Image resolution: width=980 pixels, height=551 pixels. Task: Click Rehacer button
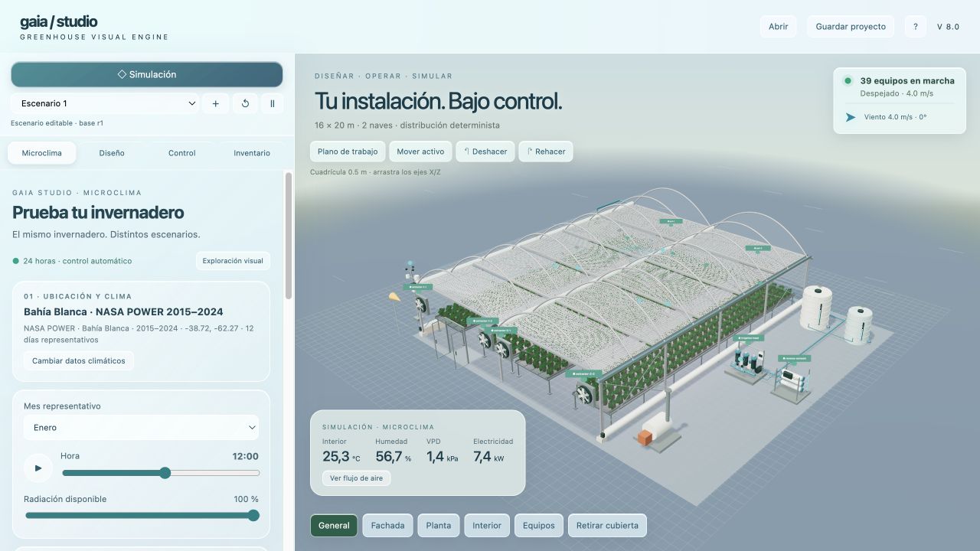[546, 152]
